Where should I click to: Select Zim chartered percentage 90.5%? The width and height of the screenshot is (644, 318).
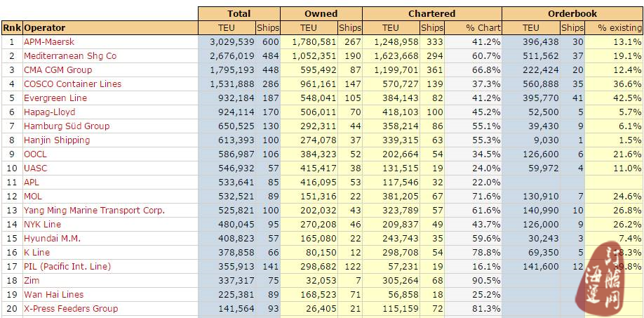point(487,280)
